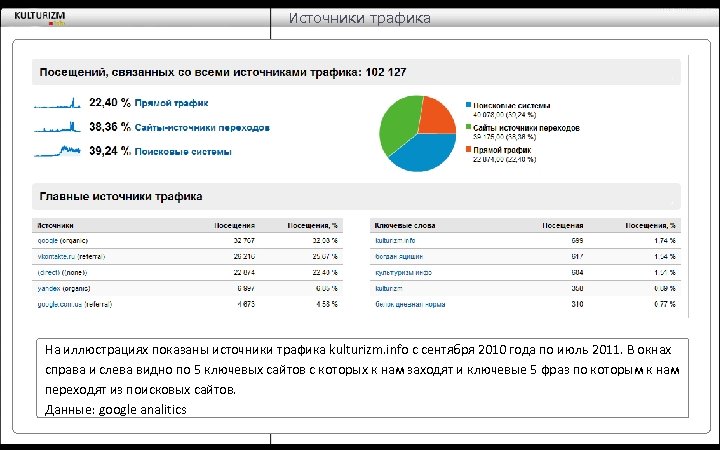720x450 pixels.
Task: Click visits count in the vkontakte.ru row
Action: pos(244,257)
